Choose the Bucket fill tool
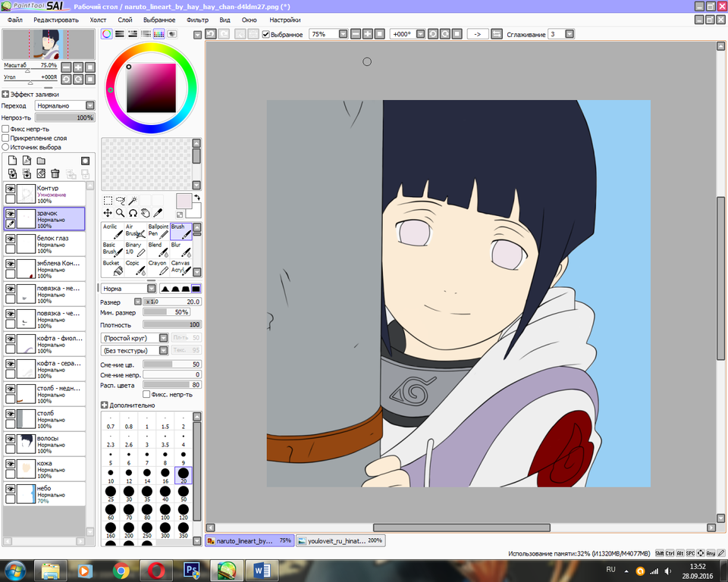 (x=112, y=268)
